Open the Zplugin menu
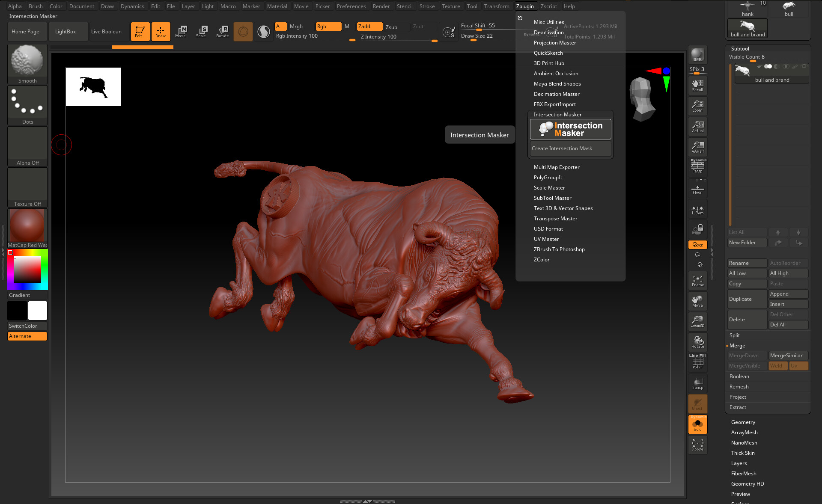This screenshot has width=822, height=504. [x=525, y=6]
